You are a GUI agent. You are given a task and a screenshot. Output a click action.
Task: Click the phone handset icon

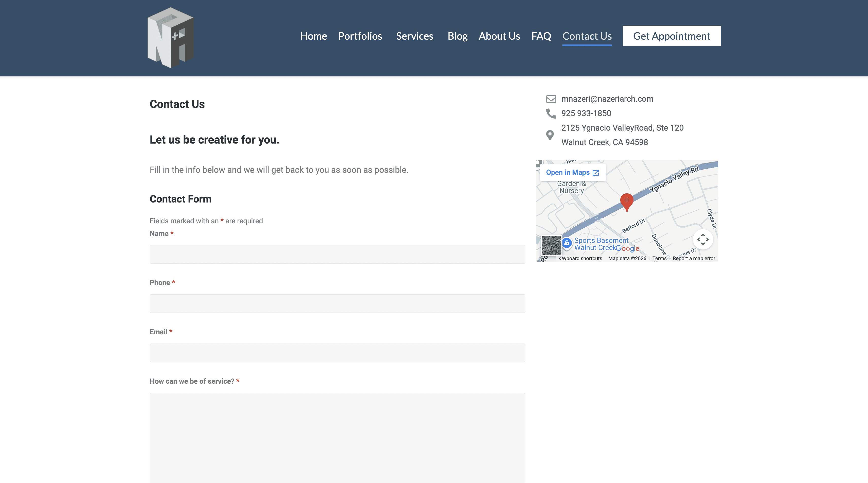point(551,113)
